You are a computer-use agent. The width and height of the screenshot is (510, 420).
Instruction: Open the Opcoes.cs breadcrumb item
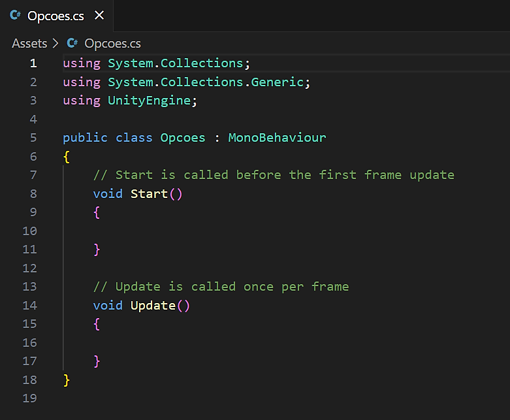[x=112, y=44]
